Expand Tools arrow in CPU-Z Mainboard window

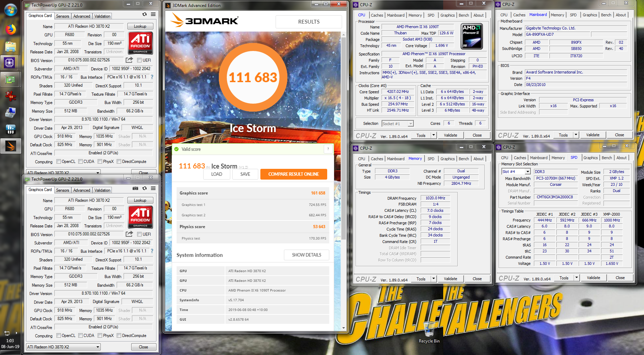point(576,135)
